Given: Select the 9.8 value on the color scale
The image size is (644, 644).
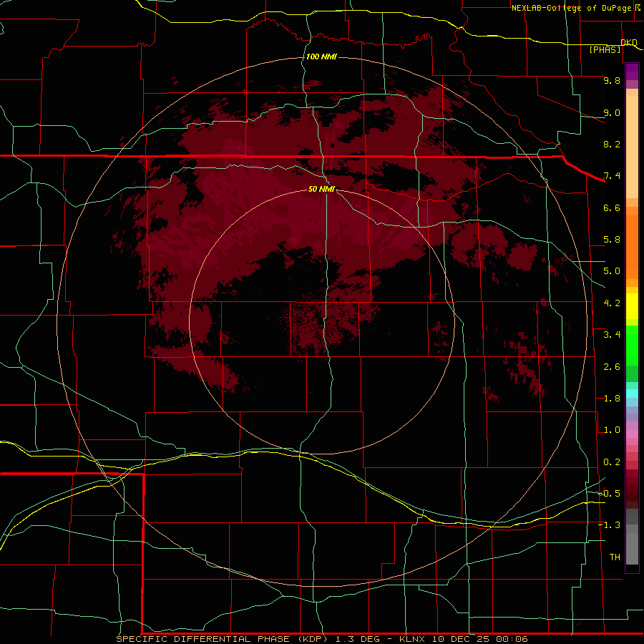Looking at the screenshot, I should point(612,80).
